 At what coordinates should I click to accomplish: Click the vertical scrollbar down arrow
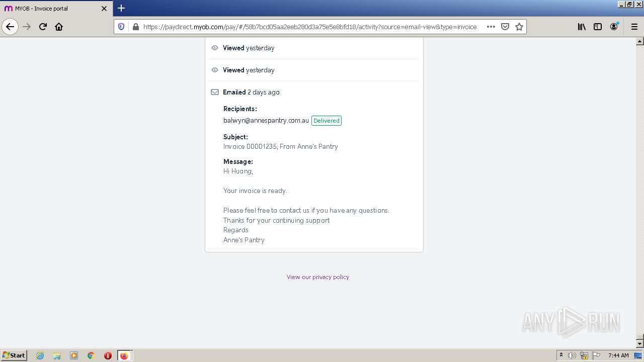(640, 344)
